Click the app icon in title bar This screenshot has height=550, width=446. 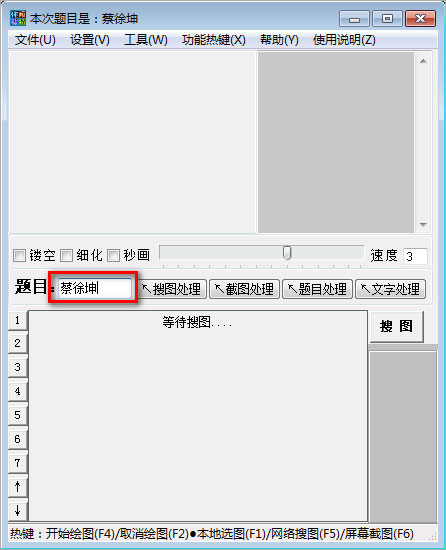(x=18, y=18)
